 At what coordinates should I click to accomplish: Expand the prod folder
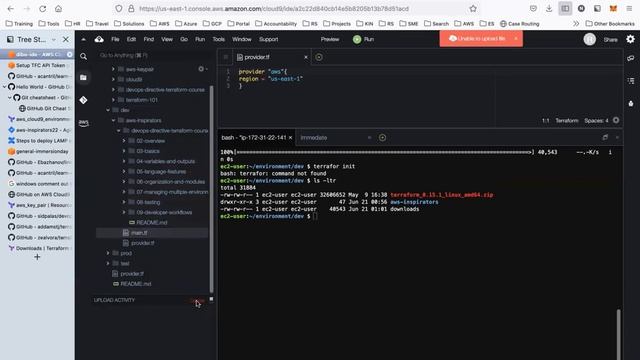(x=108, y=253)
